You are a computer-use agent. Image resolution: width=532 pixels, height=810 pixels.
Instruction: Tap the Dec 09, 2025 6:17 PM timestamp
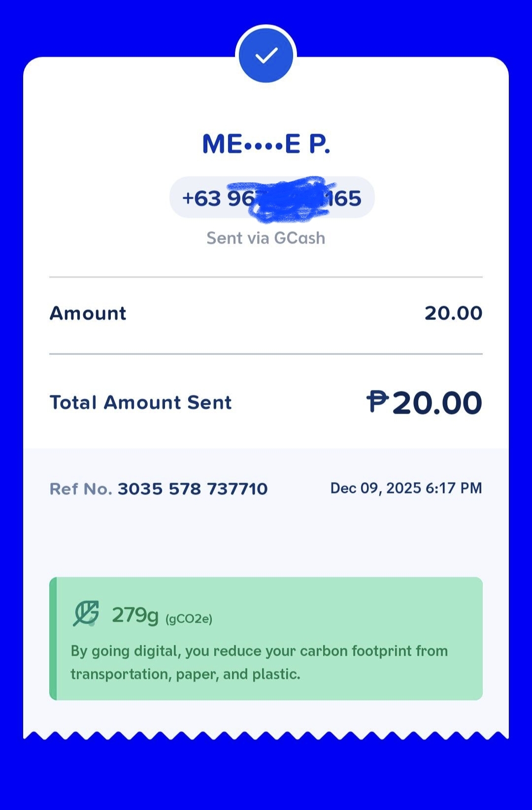pos(406,488)
